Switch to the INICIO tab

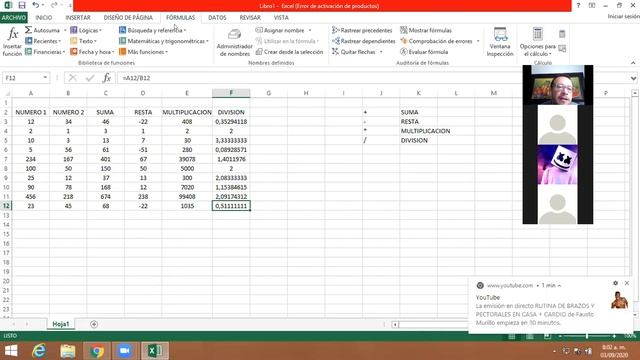(x=44, y=18)
